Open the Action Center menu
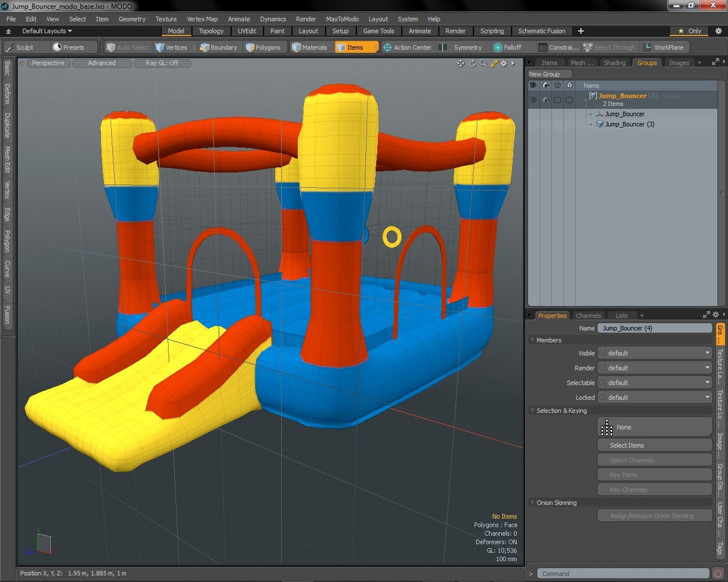Screen dimensions: 728x582 pos(407,47)
